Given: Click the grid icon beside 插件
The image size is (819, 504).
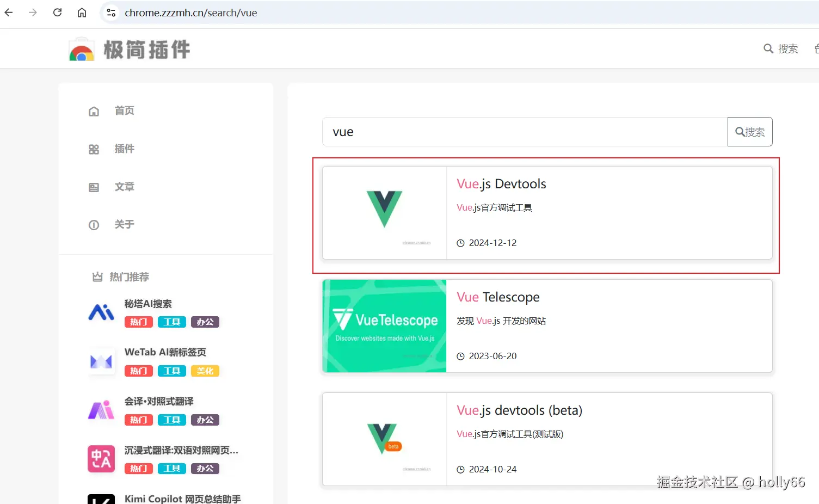Looking at the screenshot, I should tap(94, 149).
